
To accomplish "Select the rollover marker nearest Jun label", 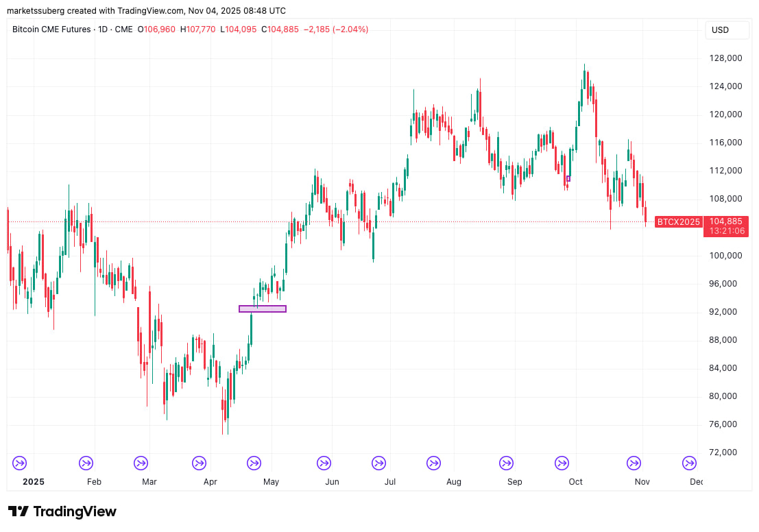I will 324,463.
